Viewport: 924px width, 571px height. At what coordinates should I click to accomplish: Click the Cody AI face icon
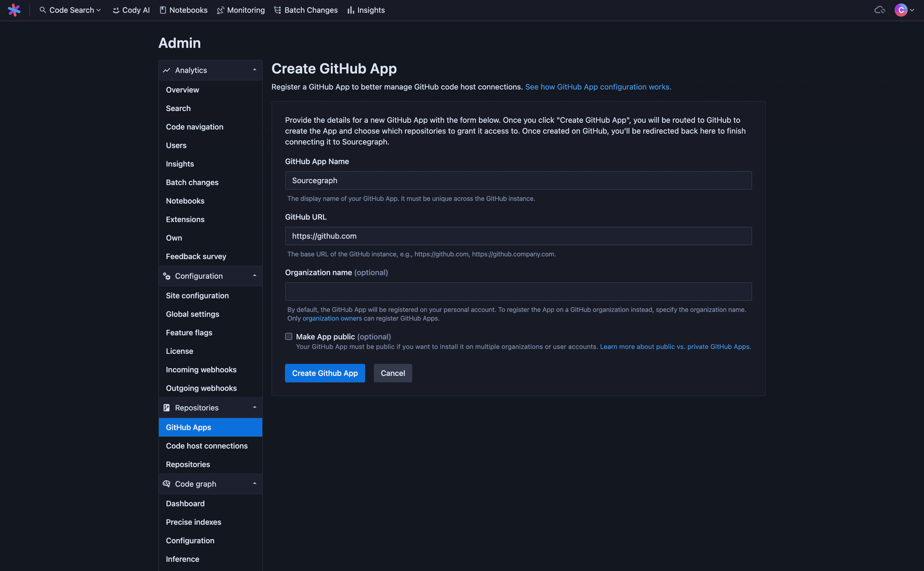pyautogui.click(x=116, y=10)
